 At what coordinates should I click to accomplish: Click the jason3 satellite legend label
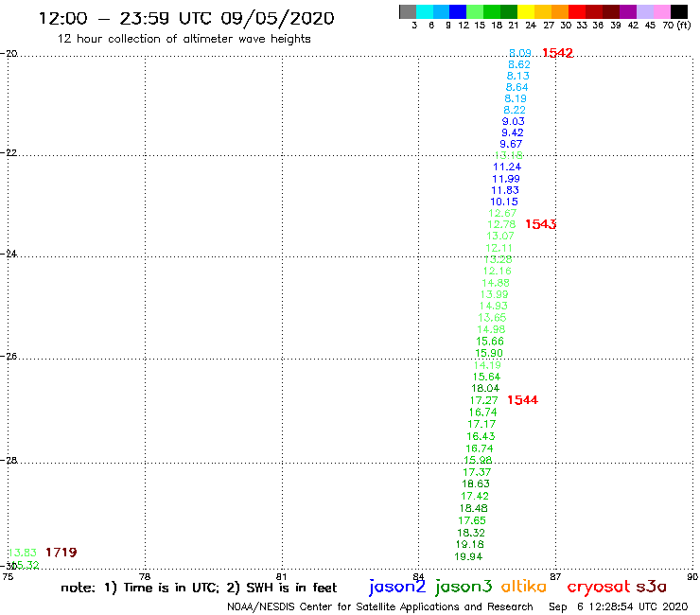[x=464, y=588]
